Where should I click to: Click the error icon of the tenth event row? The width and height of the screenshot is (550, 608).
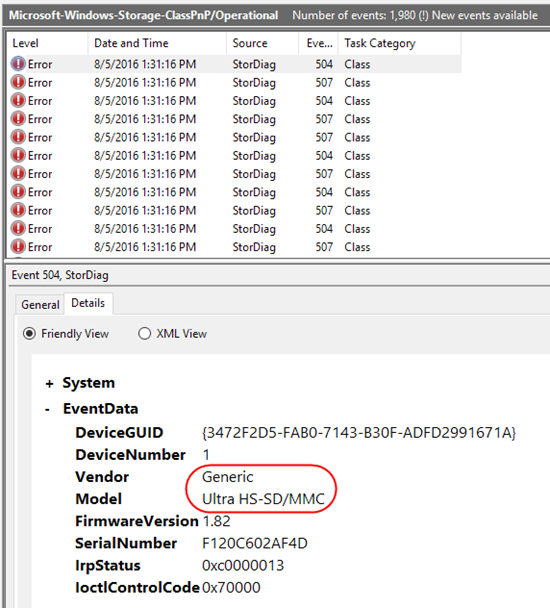coord(18,228)
